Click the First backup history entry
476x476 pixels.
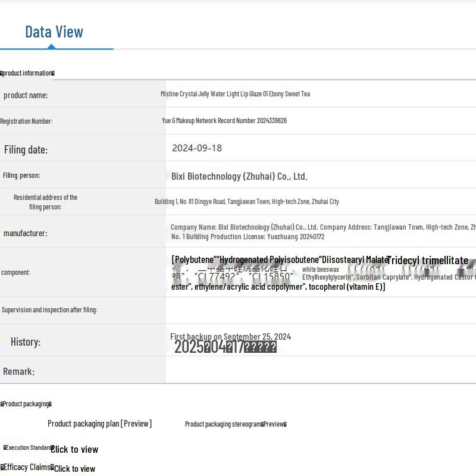[x=230, y=337]
